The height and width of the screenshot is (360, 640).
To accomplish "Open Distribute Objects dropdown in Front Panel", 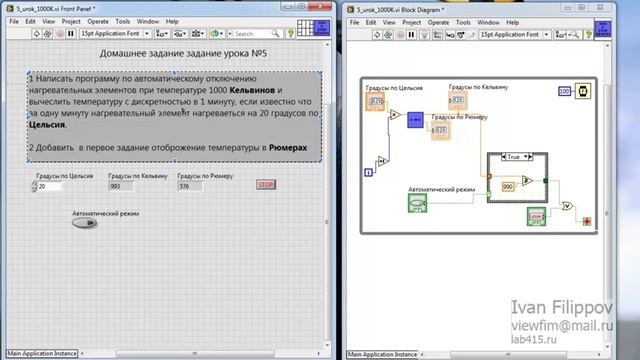I will [180, 34].
